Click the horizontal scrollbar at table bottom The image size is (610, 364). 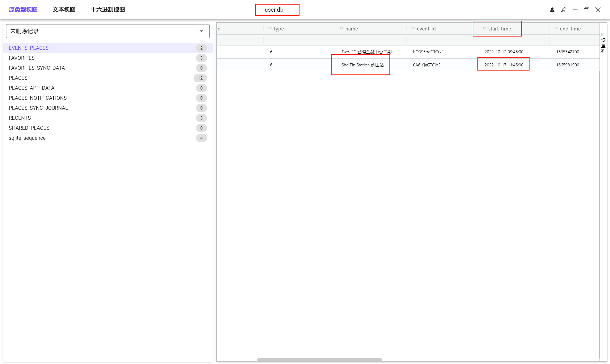pos(319,359)
